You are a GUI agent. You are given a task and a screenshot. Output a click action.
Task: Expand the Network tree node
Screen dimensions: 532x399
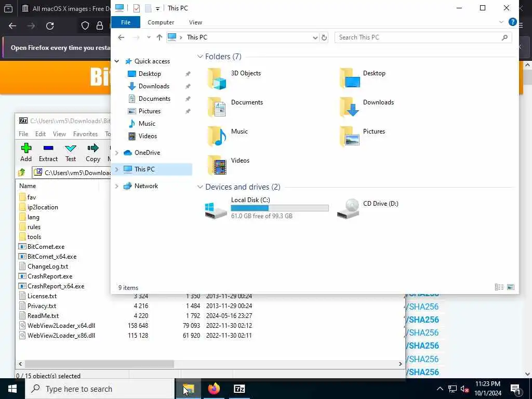pos(117,186)
